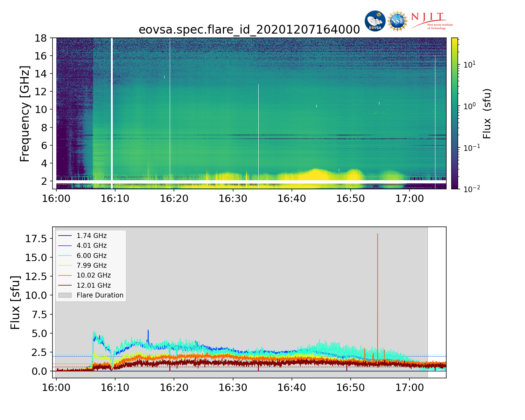Select the 4.01 GHz legend entry

[91, 246]
